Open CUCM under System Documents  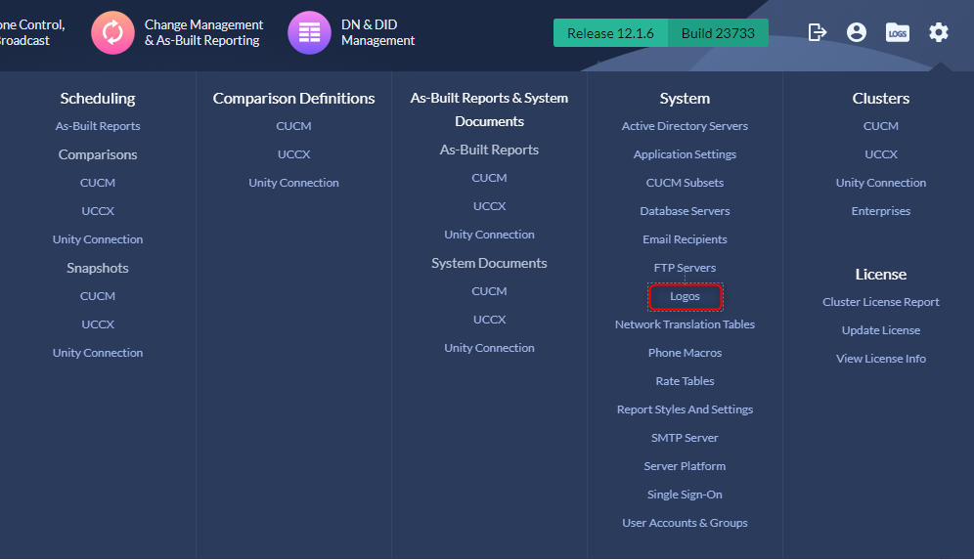[x=490, y=291]
